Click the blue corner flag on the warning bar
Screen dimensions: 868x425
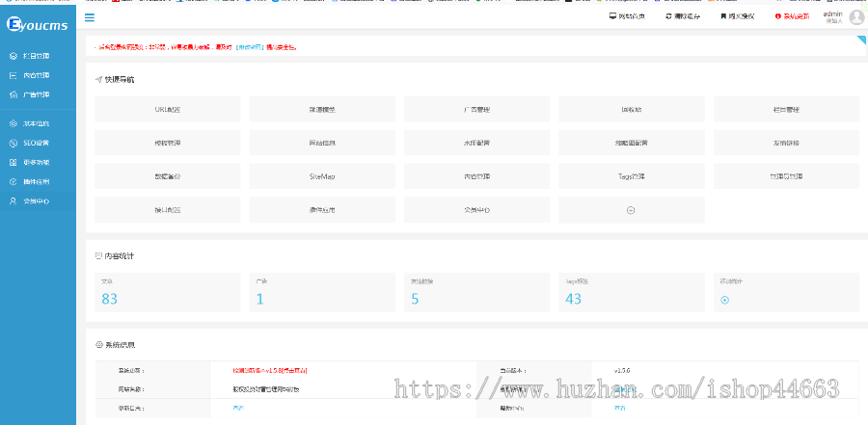click(x=861, y=40)
